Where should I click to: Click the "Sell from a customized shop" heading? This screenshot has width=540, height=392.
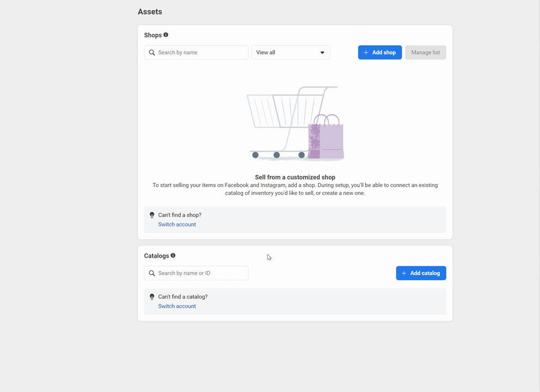pos(295,177)
